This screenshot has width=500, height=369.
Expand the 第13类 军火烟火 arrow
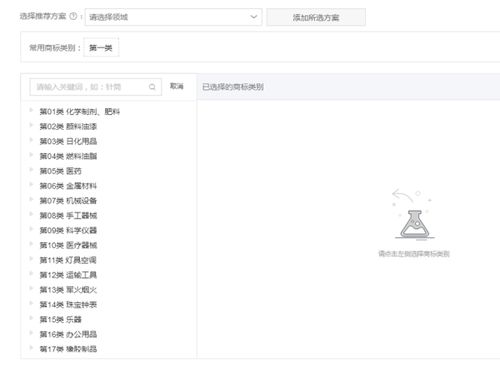pyautogui.click(x=32, y=288)
